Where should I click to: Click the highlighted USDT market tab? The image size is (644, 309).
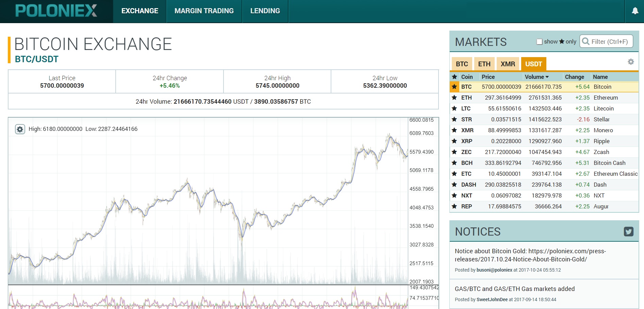(533, 64)
